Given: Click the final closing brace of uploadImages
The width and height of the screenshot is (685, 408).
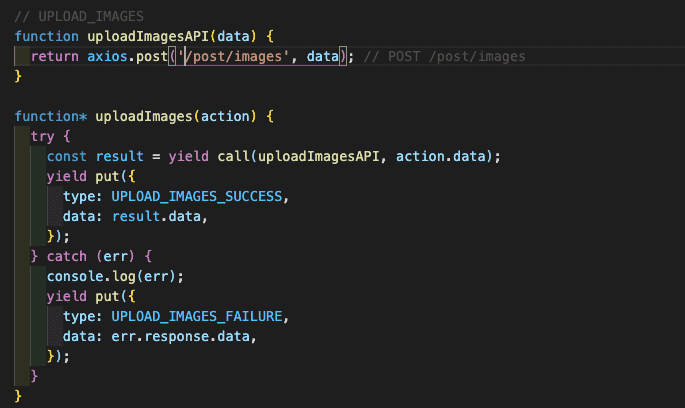Looking at the screenshot, I should point(19,396).
